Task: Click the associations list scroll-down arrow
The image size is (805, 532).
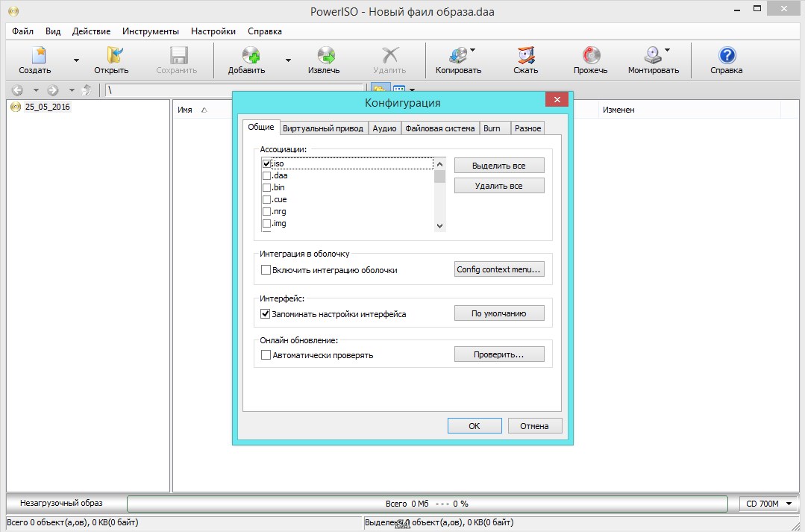Action: (x=439, y=226)
